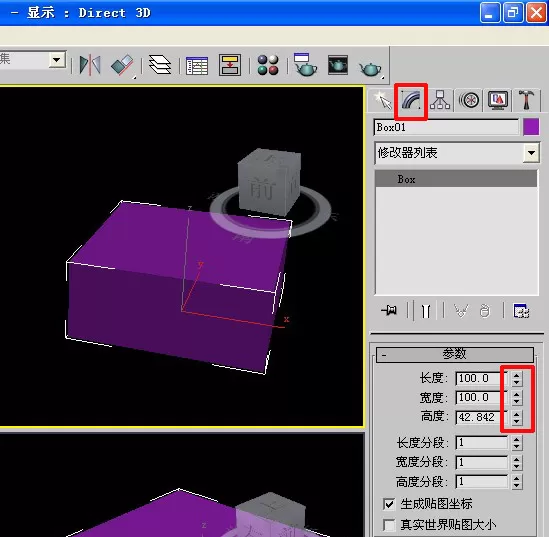This screenshot has height=537, width=549.
Task: Open Curve Editor toolbar icon
Action: pos(197,65)
